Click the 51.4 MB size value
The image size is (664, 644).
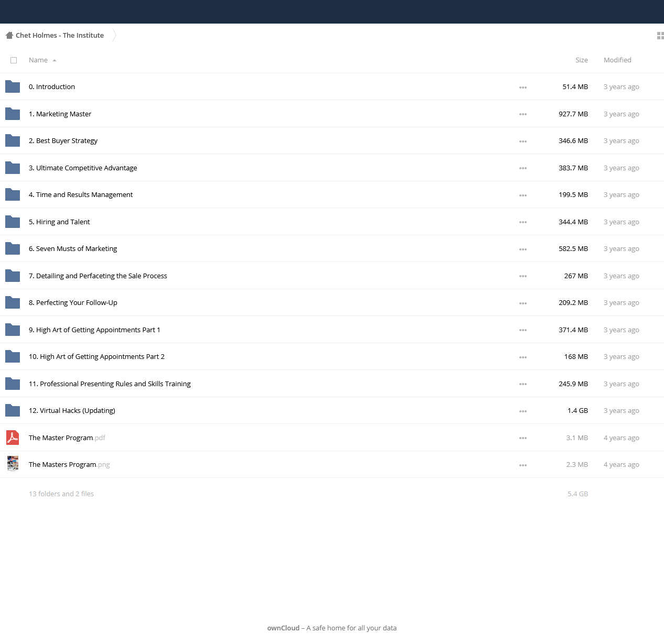pos(575,87)
